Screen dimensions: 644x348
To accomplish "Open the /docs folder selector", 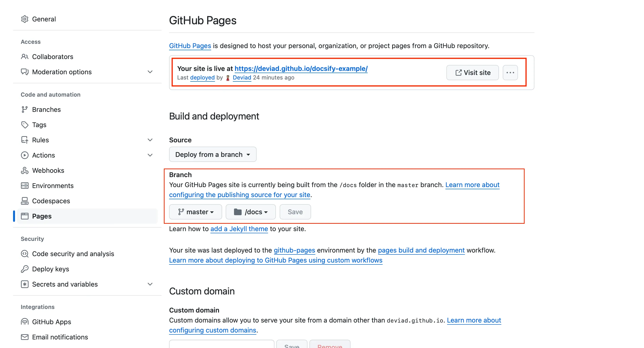I will click(x=250, y=212).
